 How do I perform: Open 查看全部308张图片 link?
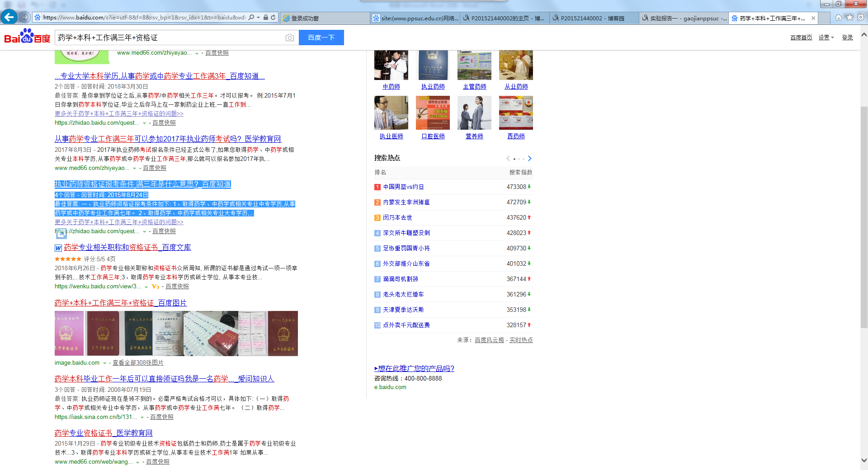pos(138,363)
